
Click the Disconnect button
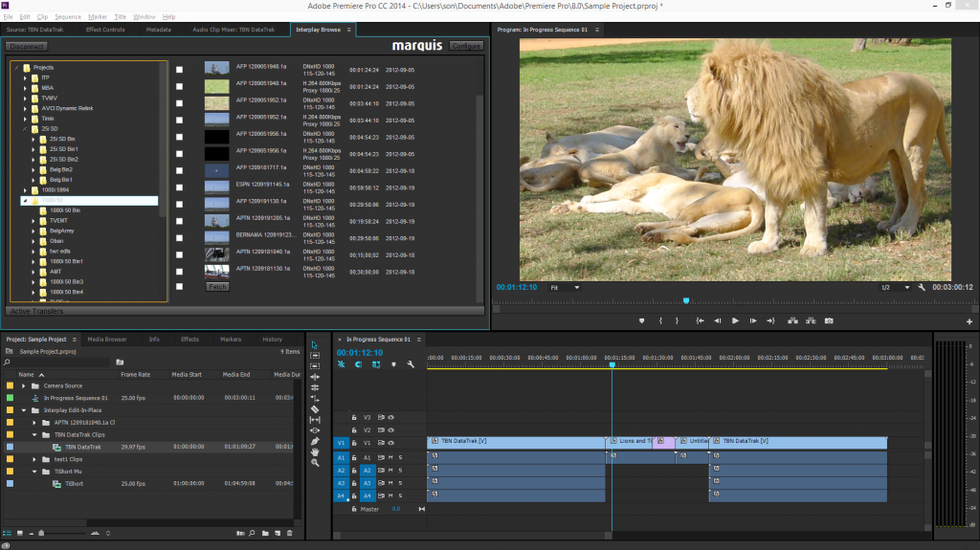click(x=26, y=46)
